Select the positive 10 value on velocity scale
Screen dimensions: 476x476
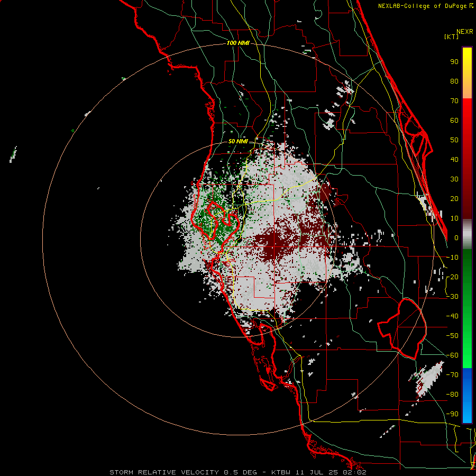(x=454, y=218)
